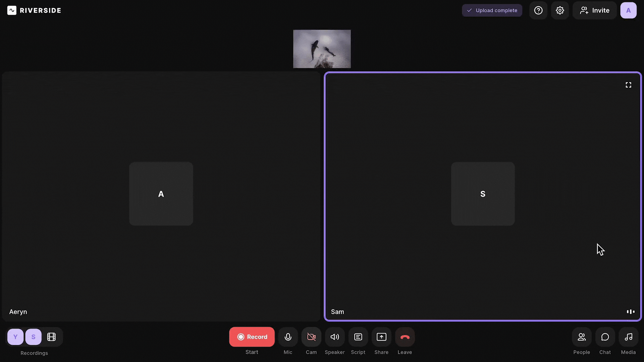Toggle the Speaker output
644x362 pixels.
[x=335, y=337]
